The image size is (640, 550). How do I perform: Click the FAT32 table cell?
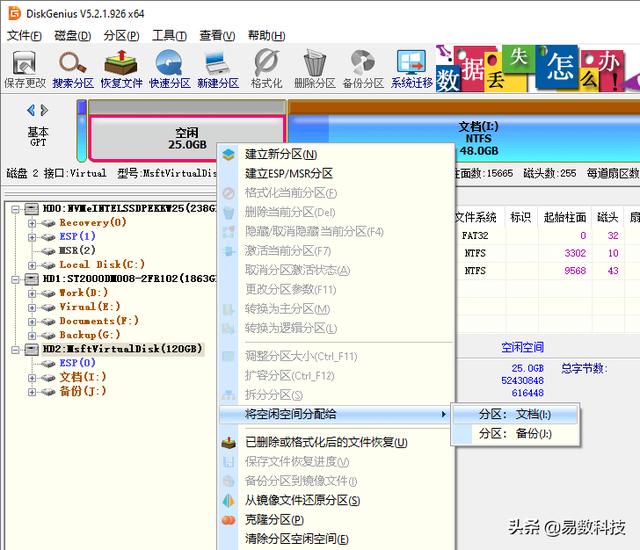[475, 236]
